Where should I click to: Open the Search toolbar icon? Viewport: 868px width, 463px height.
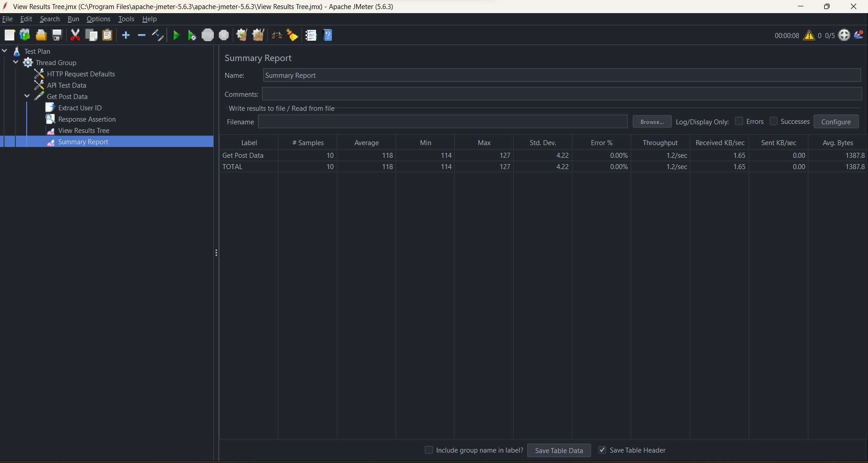click(x=276, y=35)
